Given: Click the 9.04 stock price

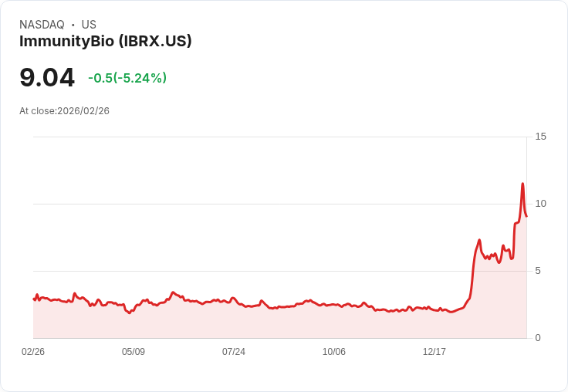Looking at the screenshot, I should coord(47,77).
